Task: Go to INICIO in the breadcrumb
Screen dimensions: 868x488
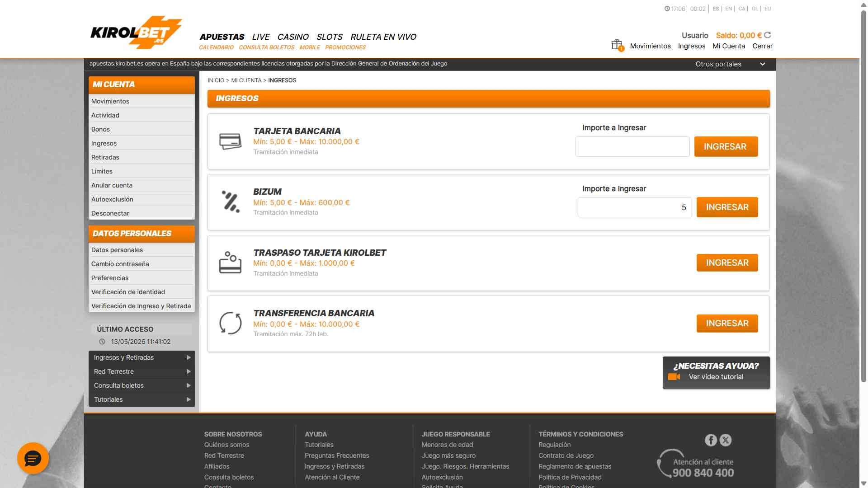Action: 216,80
